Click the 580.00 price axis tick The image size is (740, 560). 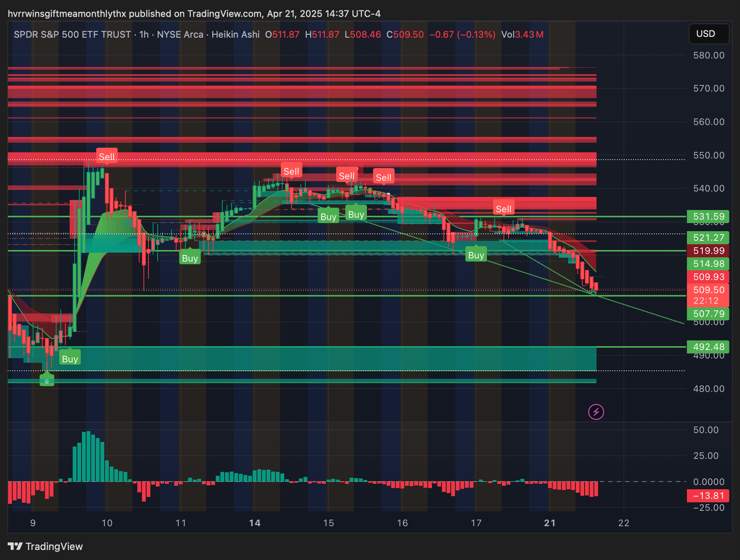pos(708,55)
